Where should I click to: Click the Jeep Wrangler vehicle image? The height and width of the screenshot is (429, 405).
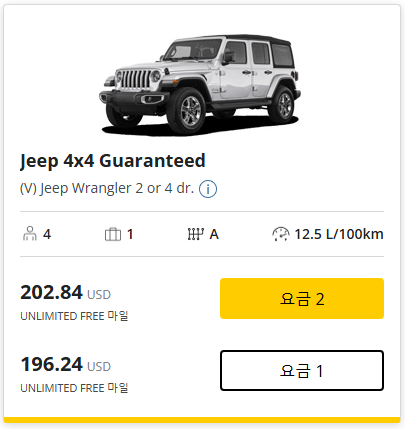[x=200, y=85]
